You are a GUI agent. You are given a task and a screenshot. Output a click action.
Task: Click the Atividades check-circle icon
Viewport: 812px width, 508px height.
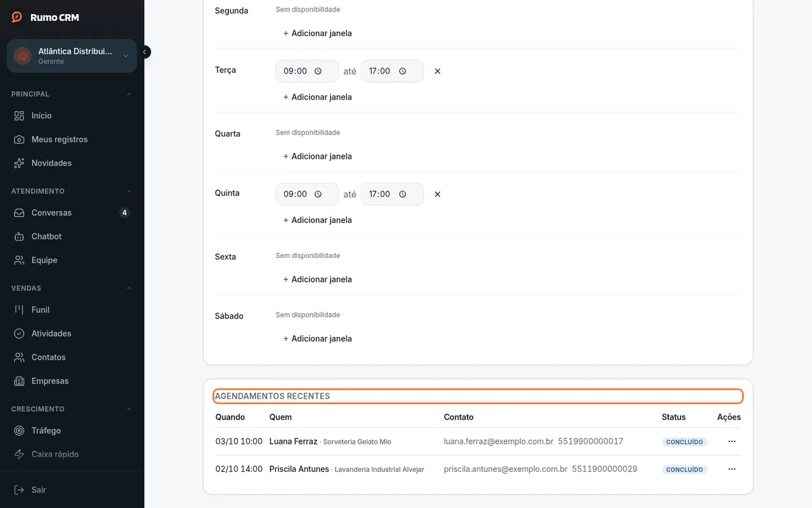[x=19, y=333]
